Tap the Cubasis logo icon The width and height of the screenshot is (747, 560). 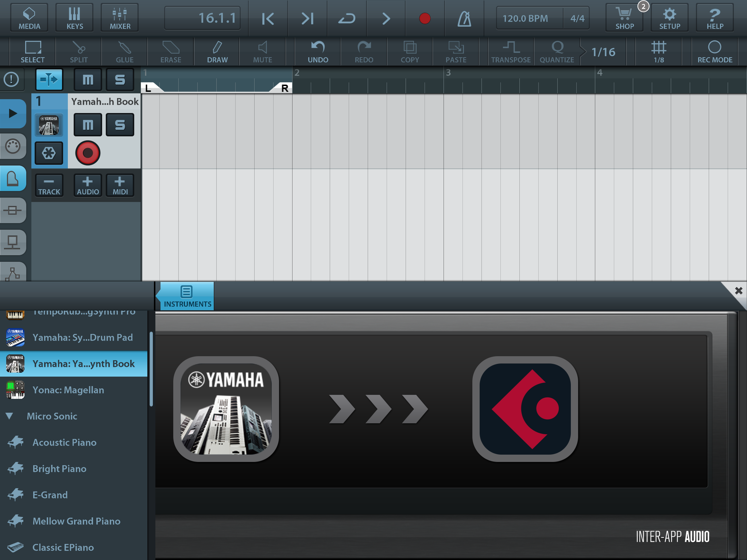(x=525, y=409)
